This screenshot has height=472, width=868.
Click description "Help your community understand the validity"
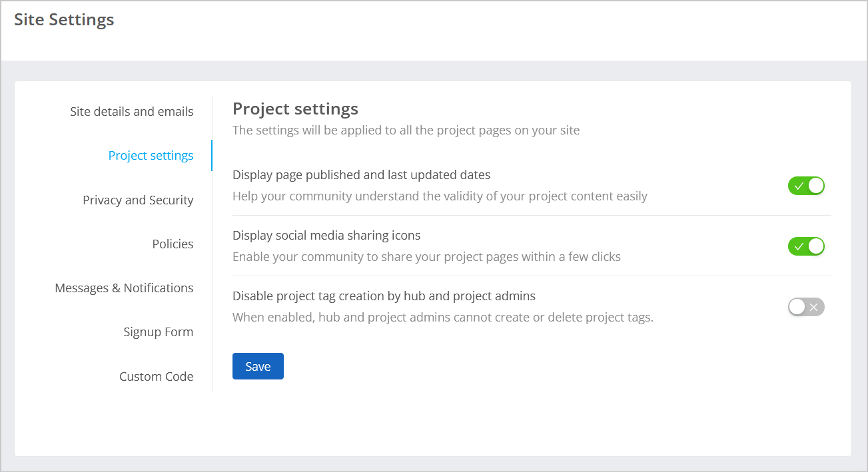[x=440, y=196]
